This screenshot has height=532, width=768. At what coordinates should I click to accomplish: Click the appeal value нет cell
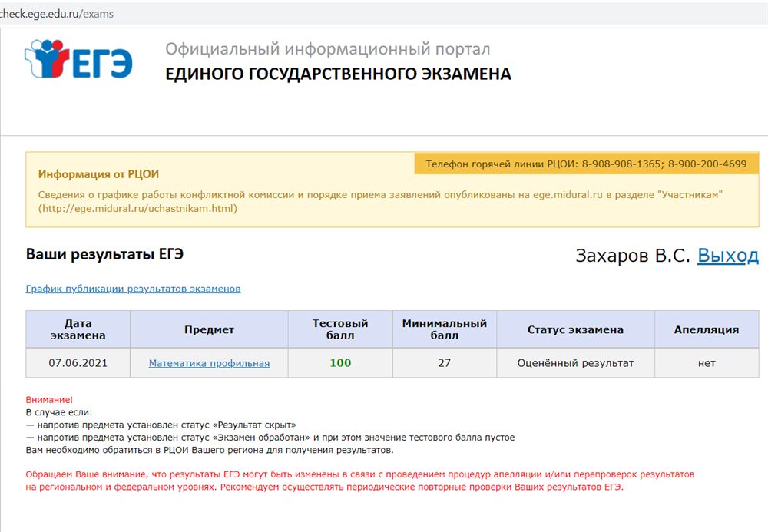coord(706,363)
